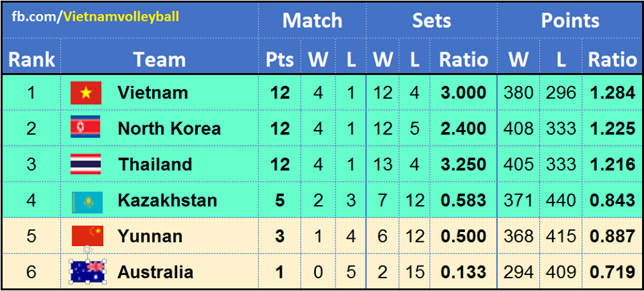Click the Australia team name cell
This screenshot has width=644, height=291.
click(x=155, y=272)
